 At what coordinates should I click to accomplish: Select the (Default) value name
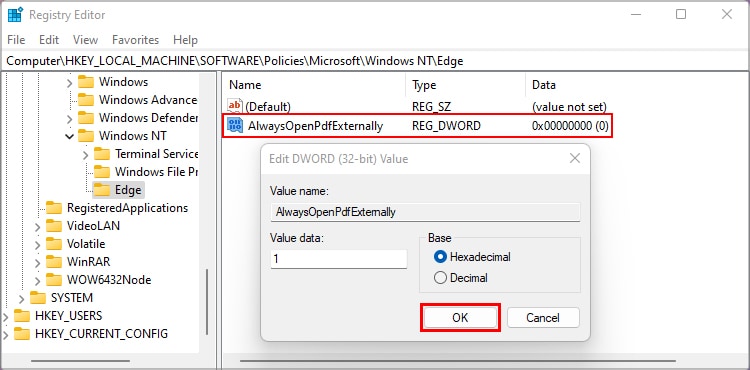pyautogui.click(x=268, y=107)
